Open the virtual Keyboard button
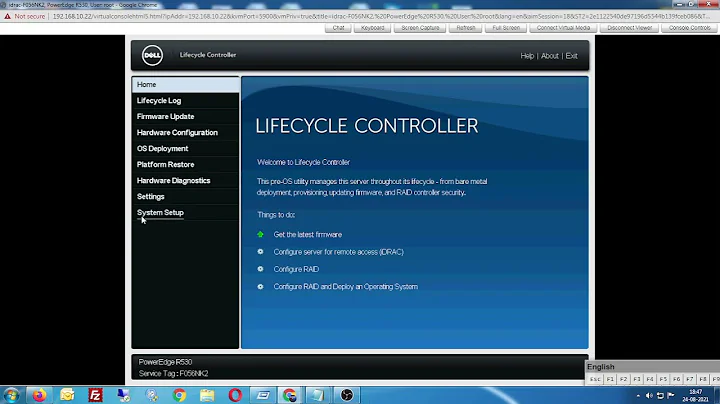720x404 pixels. pos(372,28)
